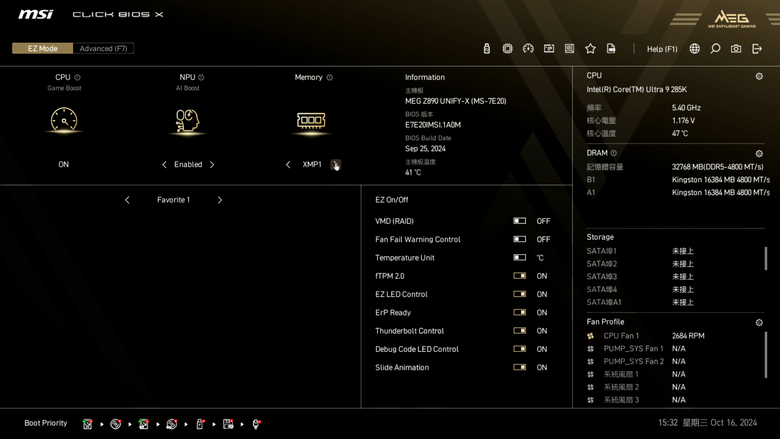This screenshot has width=780, height=439.
Task: Click right arrow beside Favorite 1
Action: click(220, 200)
